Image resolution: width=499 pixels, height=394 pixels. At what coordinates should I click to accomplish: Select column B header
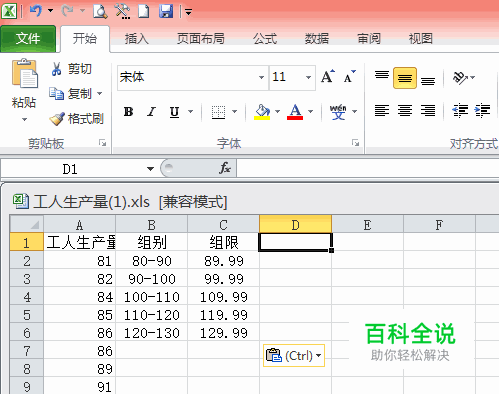pos(152,224)
